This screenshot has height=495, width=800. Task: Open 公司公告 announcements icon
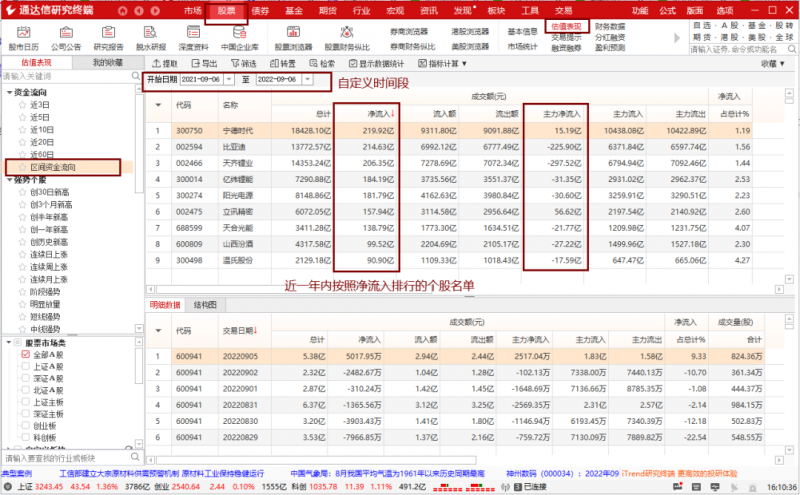click(x=66, y=33)
